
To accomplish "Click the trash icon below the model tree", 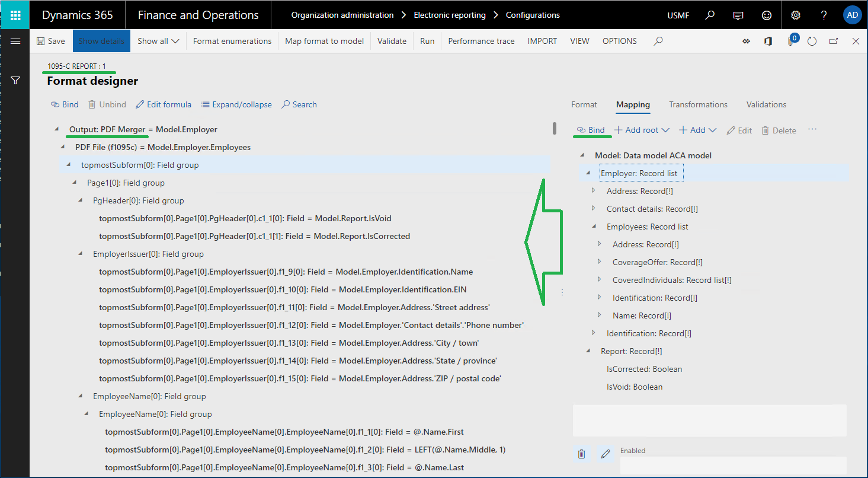I will click(x=582, y=454).
